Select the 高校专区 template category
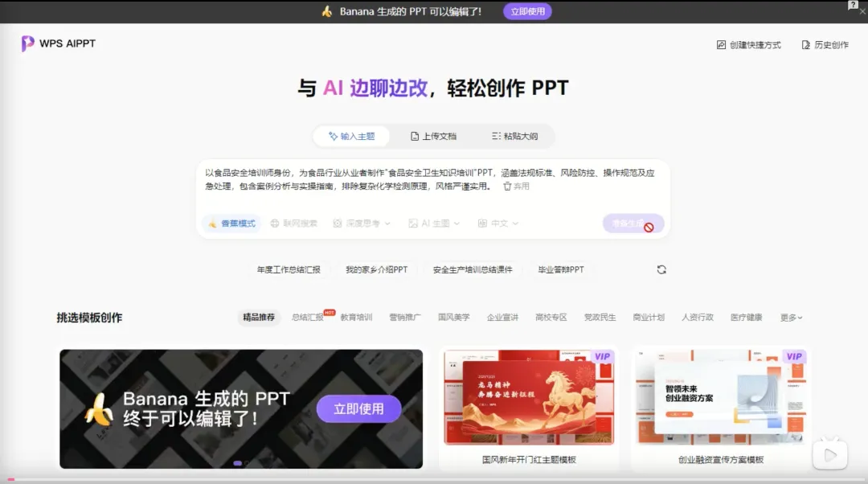Viewport: 868px width, 484px height. tap(551, 318)
